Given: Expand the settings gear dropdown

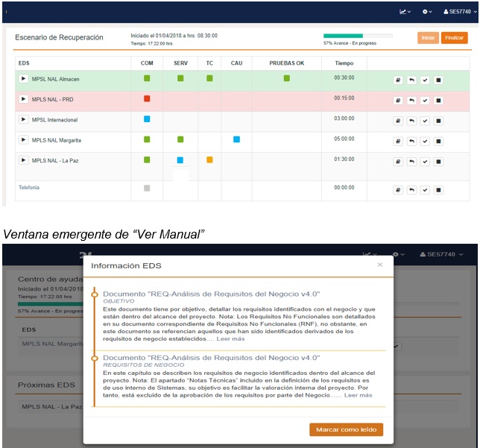Looking at the screenshot, I should [427, 12].
